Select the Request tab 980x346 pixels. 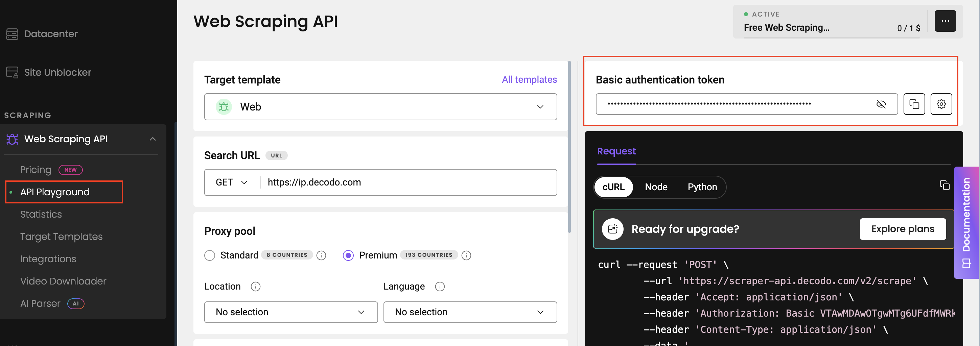616,151
